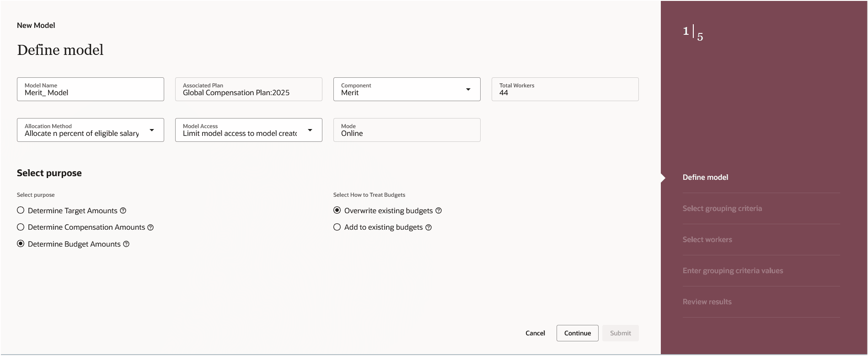Choose Add to existing budgets option
Viewport: 868px width, 356px height.
[x=337, y=227]
